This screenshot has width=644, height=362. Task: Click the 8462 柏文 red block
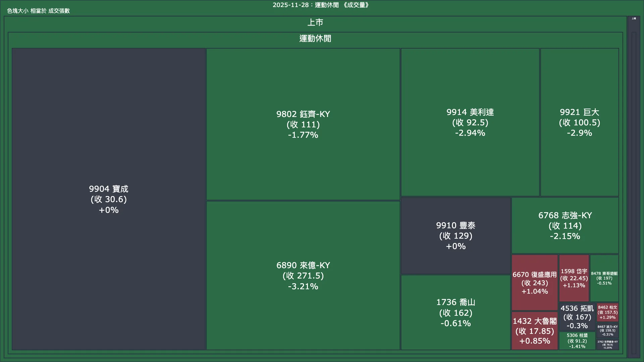point(607,312)
